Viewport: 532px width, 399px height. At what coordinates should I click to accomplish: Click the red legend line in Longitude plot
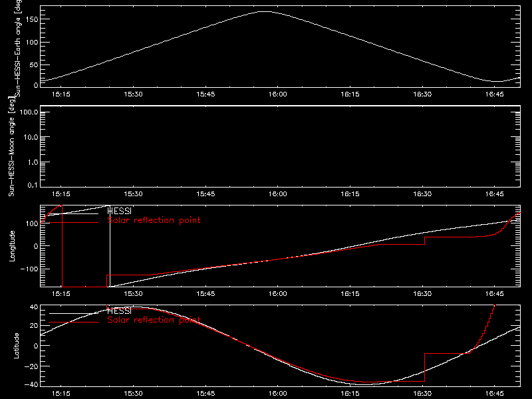click(74, 223)
